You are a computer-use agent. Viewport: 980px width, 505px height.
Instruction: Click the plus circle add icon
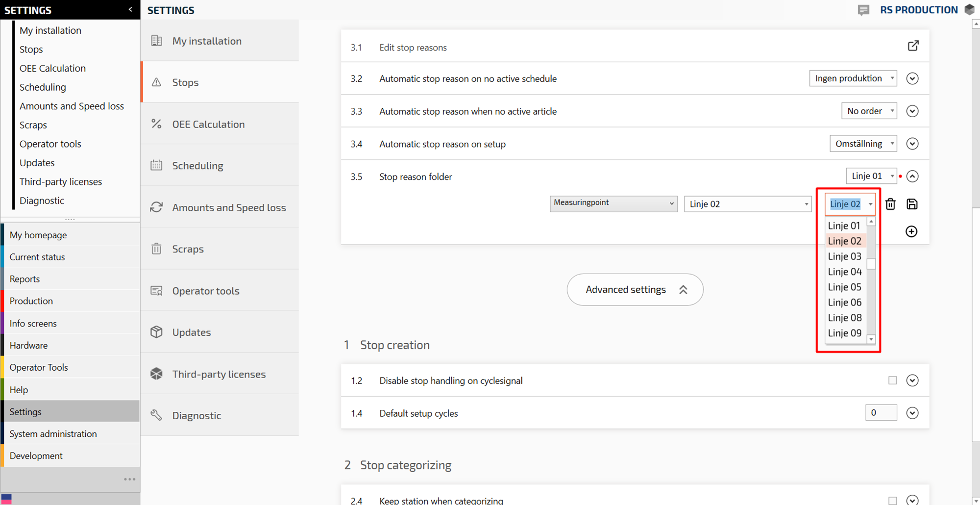pyautogui.click(x=911, y=231)
